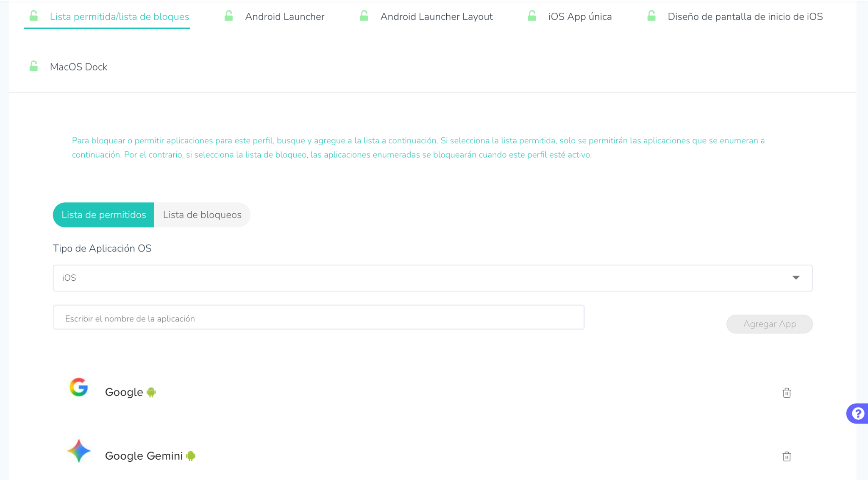Expand the Tipo de Aplicación OS dropdown arrow
868x480 pixels.
(x=796, y=278)
